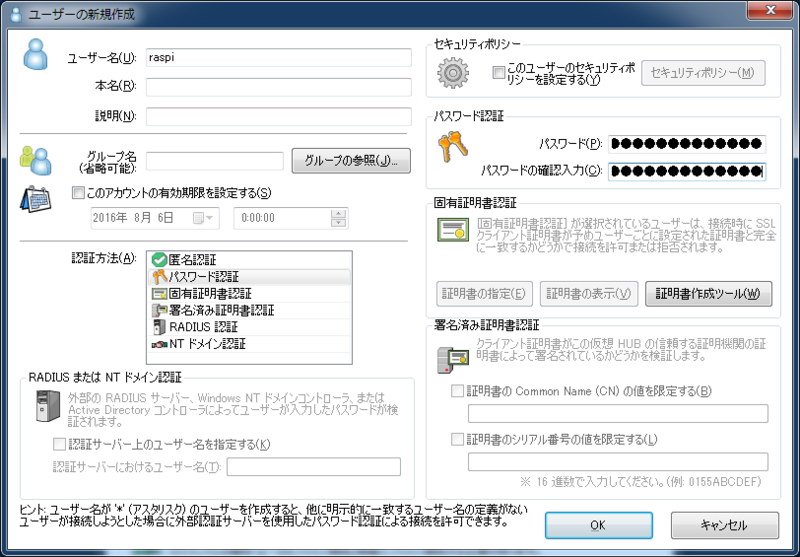Image resolution: width=800 pixels, height=557 pixels.
Task: Select NT ドメイン認証 authentication method
Action: pos(249,344)
